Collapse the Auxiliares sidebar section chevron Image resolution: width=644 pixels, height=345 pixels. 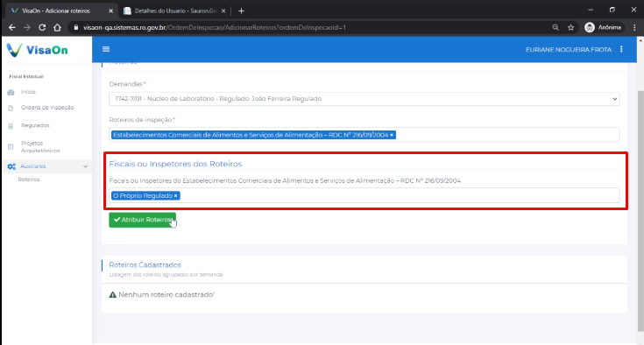pos(86,166)
